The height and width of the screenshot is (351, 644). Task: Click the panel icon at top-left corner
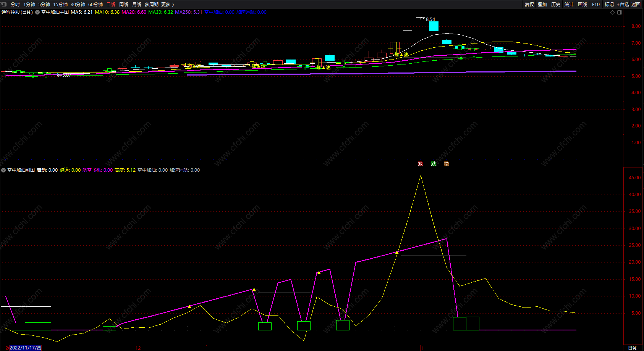(x=4, y=4)
